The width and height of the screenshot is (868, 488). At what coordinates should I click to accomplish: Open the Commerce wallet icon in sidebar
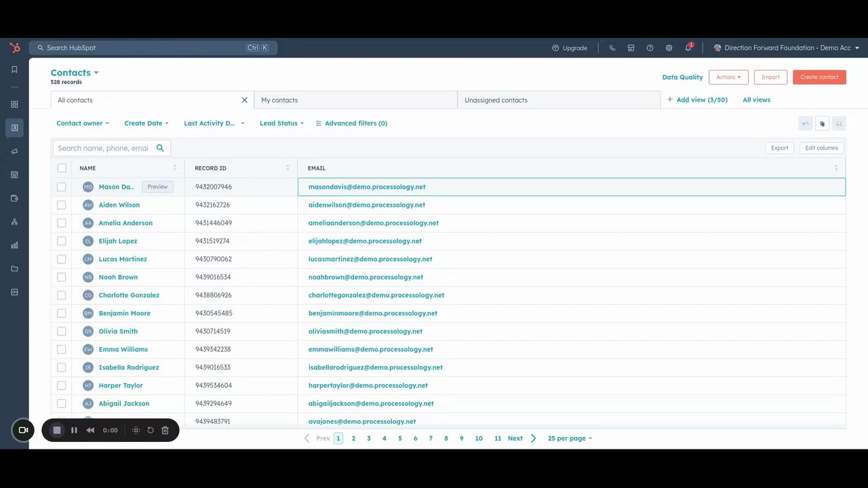pos(14,199)
